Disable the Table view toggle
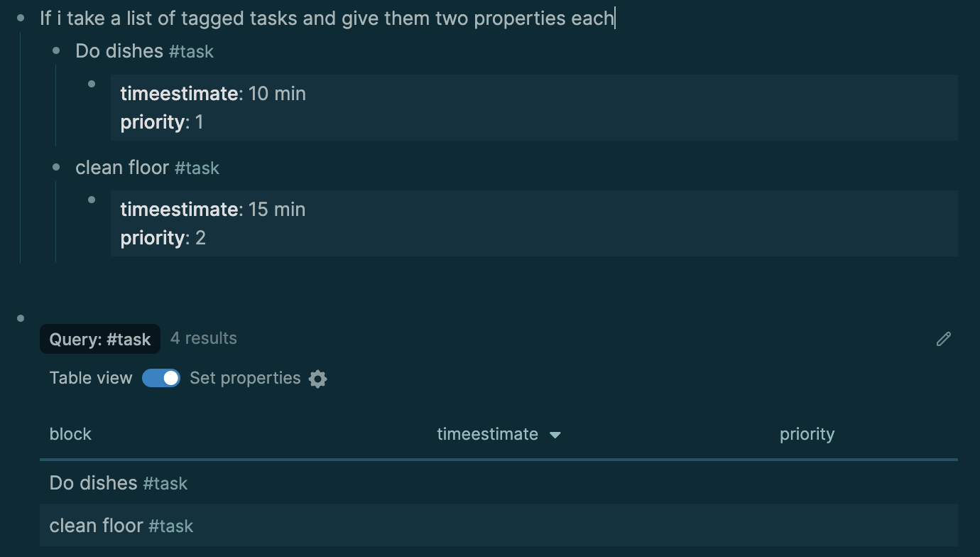 pyautogui.click(x=161, y=378)
